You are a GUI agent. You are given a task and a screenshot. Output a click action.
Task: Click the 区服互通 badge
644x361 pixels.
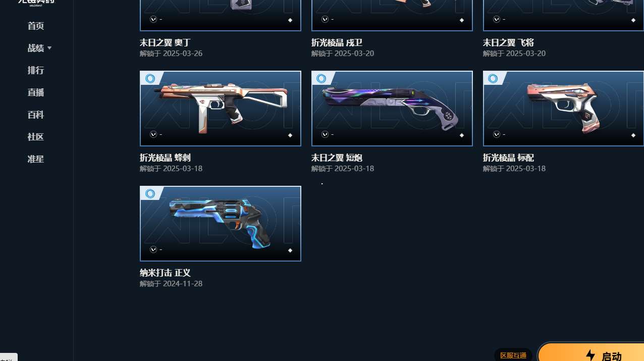513,355
